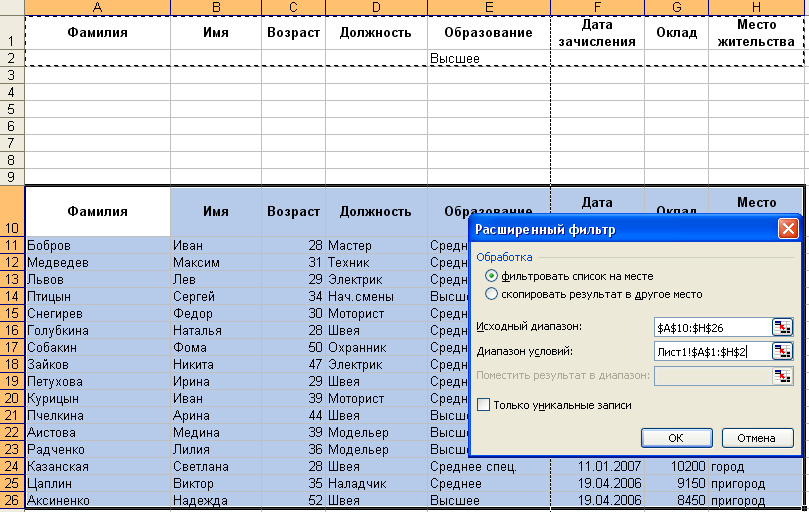Image resolution: width=809 pixels, height=512 pixels.
Task: Select column D header
Action: (376, 7)
